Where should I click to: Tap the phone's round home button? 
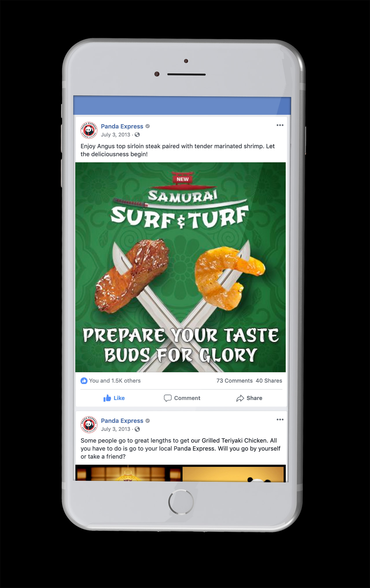[x=181, y=502]
